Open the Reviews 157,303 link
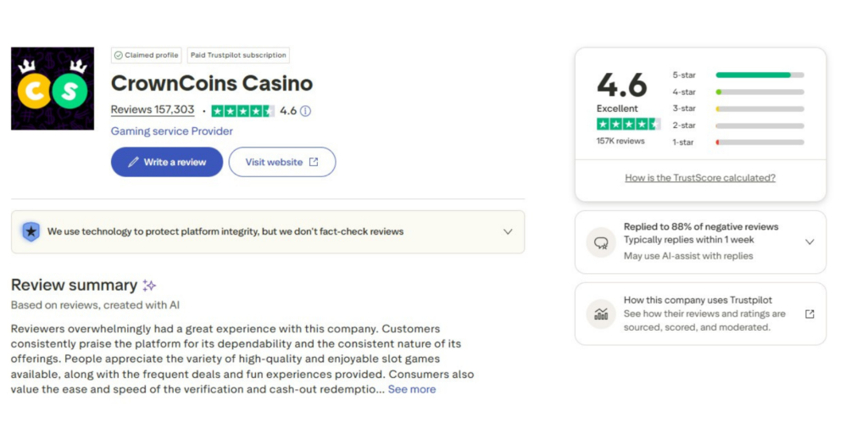The image size is (868, 434). click(x=153, y=110)
